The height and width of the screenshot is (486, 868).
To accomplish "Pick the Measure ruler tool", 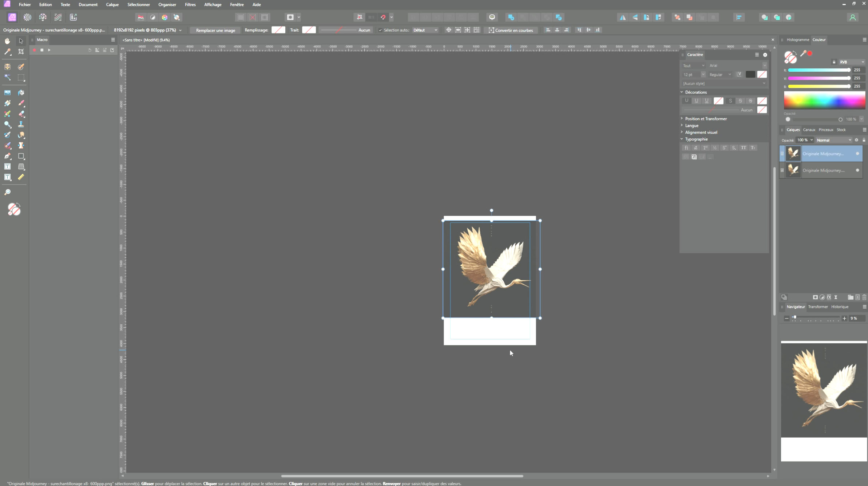I will click(21, 177).
